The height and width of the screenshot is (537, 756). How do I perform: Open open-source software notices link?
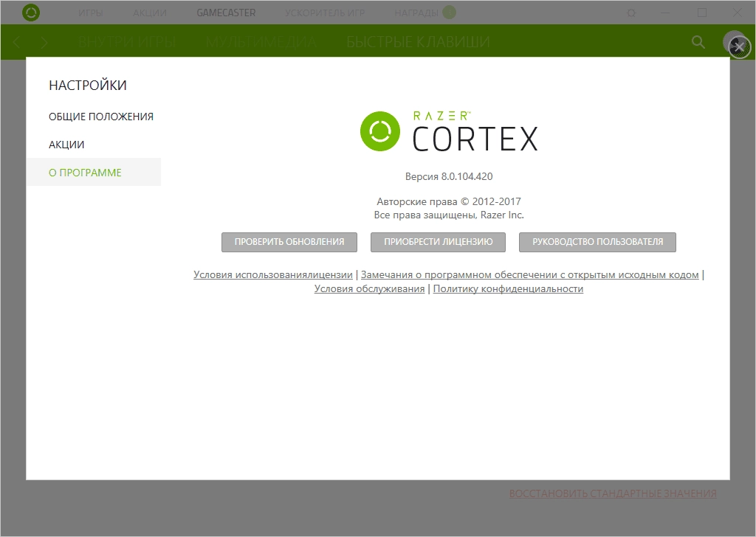530,274
